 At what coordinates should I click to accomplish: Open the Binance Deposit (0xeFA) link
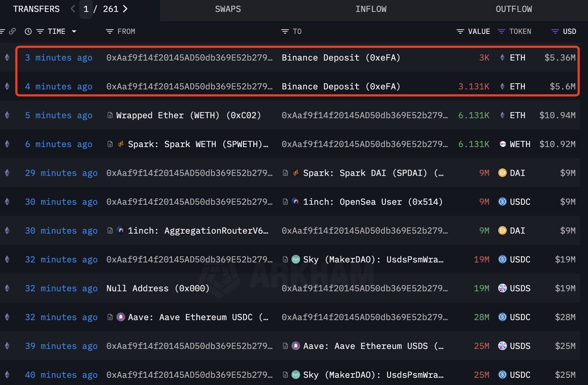click(x=341, y=58)
